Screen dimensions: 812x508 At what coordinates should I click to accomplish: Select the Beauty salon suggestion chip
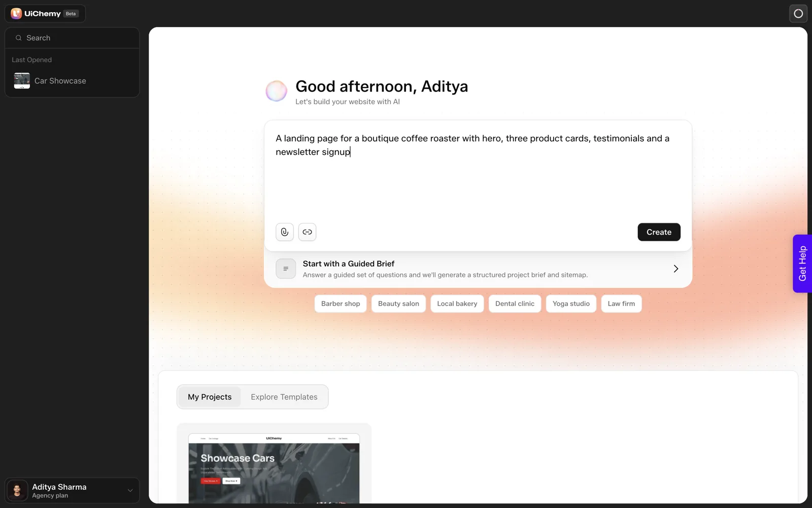click(x=398, y=304)
